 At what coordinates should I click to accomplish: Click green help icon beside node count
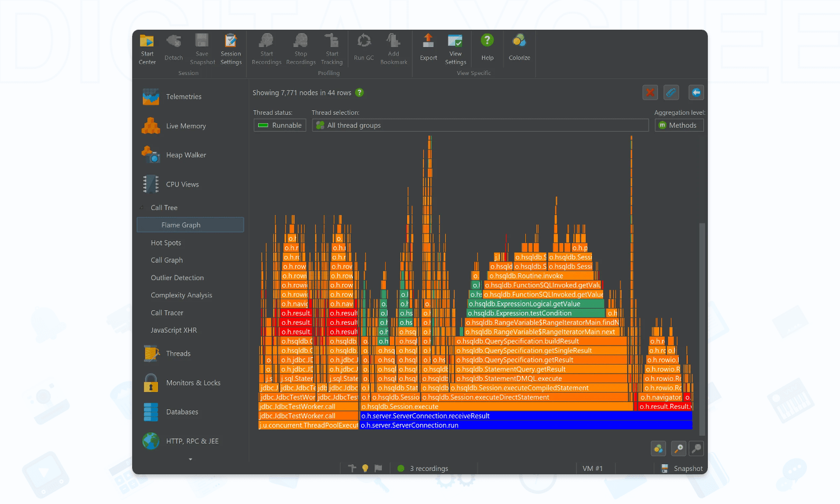(x=360, y=92)
